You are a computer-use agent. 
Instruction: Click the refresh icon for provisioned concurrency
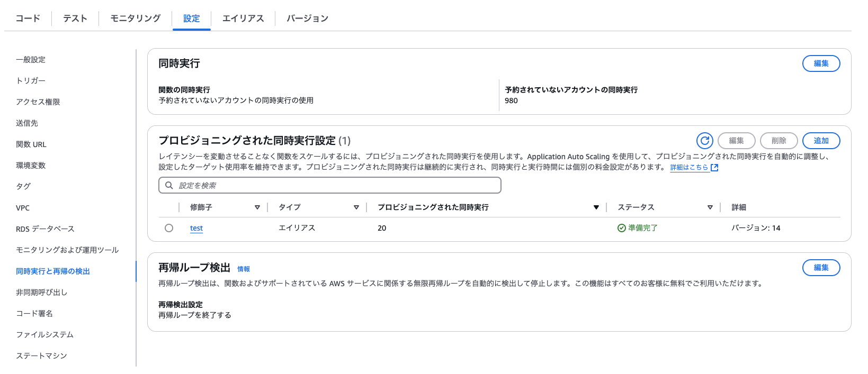[704, 141]
